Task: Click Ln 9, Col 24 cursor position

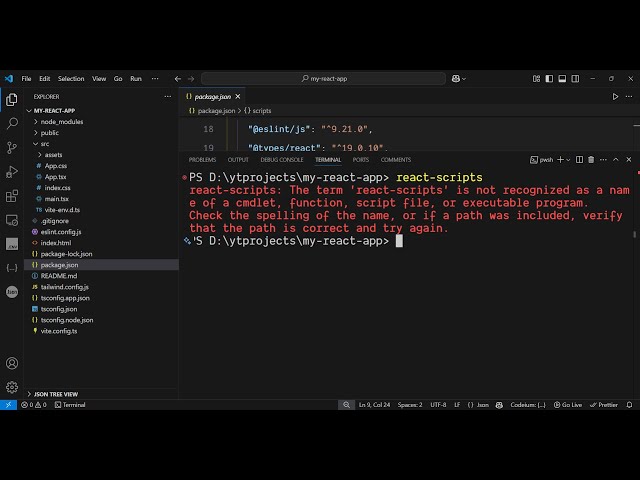Action: [x=374, y=405]
